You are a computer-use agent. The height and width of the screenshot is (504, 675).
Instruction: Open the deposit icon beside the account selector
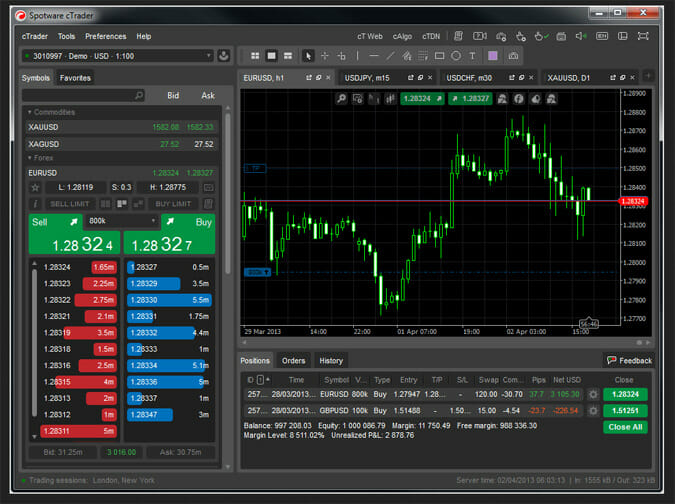[x=223, y=56]
